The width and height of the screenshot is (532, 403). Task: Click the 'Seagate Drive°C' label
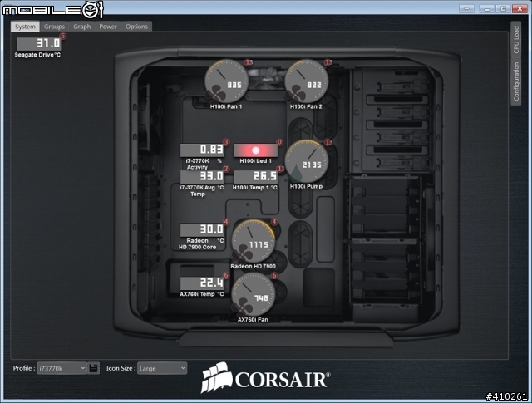click(37, 55)
